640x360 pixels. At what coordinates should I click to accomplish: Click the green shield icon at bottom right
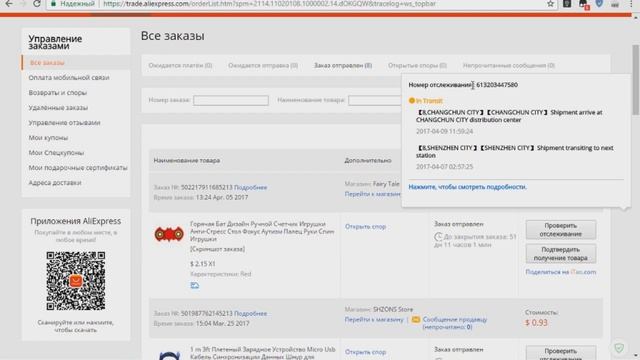tap(619, 348)
